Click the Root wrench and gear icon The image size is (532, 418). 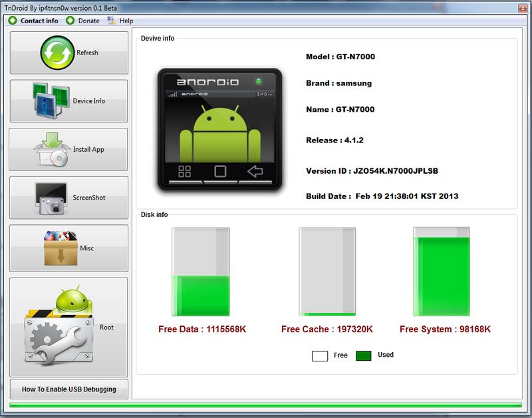(59, 325)
